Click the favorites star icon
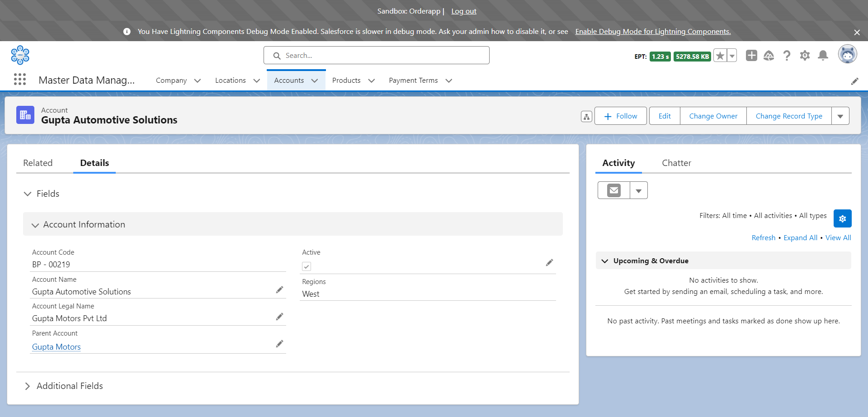The height and width of the screenshot is (417, 868). (x=720, y=56)
